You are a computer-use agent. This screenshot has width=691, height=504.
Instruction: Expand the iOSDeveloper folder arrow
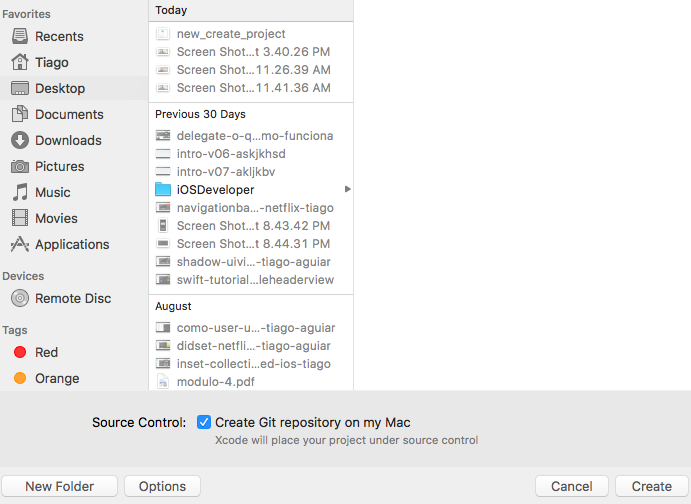[348, 189]
